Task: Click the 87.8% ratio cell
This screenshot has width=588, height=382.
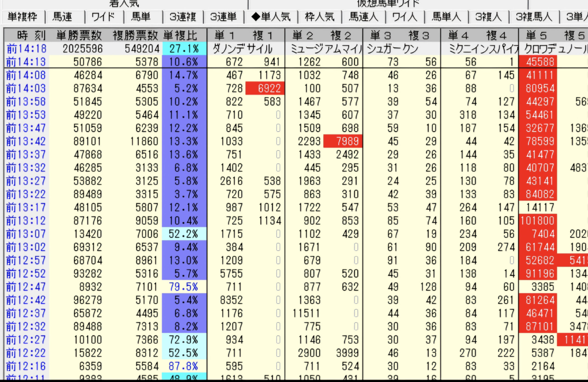Action: point(184,366)
